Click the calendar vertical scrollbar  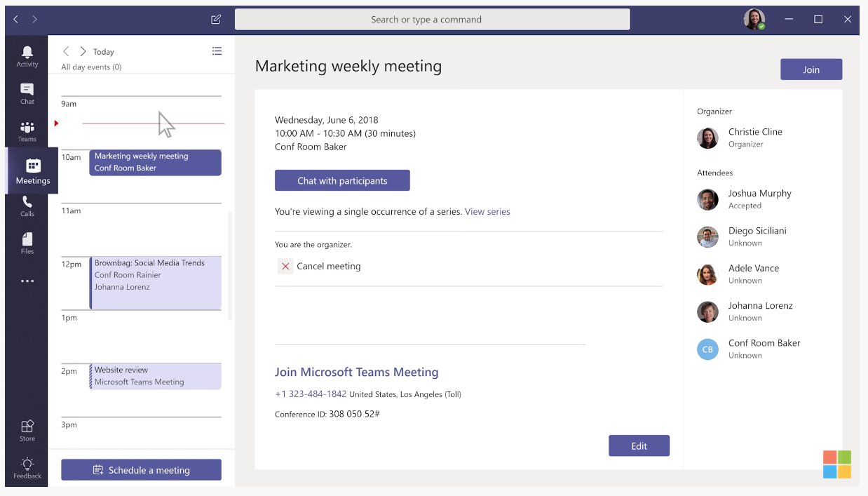coord(231,265)
